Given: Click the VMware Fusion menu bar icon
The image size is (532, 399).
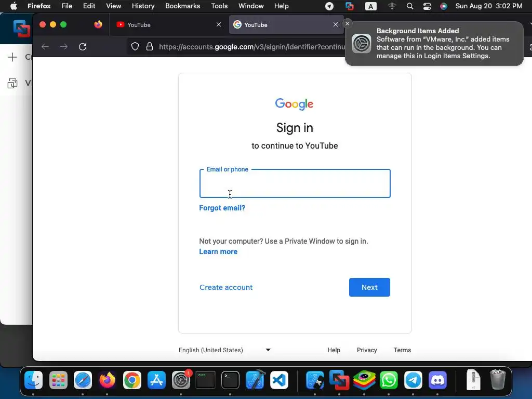Looking at the screenshot, I should tap(350, 6).
